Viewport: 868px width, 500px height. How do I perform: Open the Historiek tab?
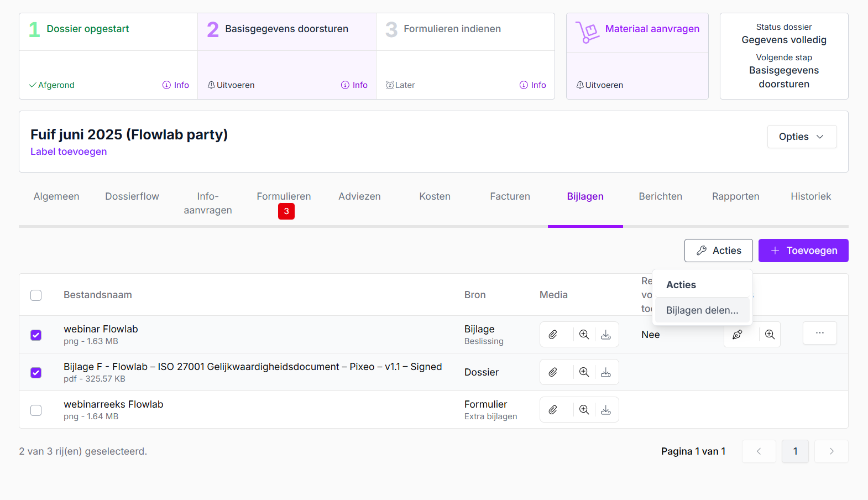tap(811, 197)
